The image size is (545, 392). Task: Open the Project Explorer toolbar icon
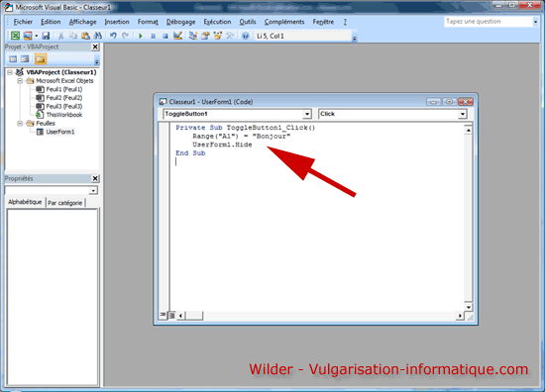click(x=193, y=36)
